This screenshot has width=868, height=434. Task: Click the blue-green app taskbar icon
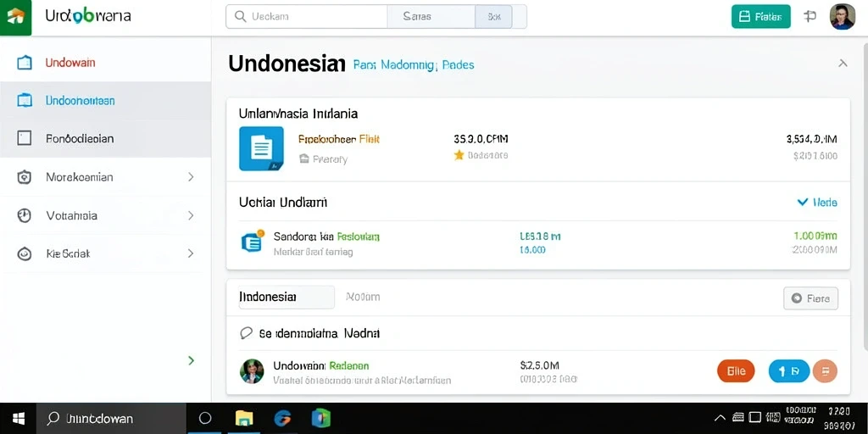pos(321,419)
